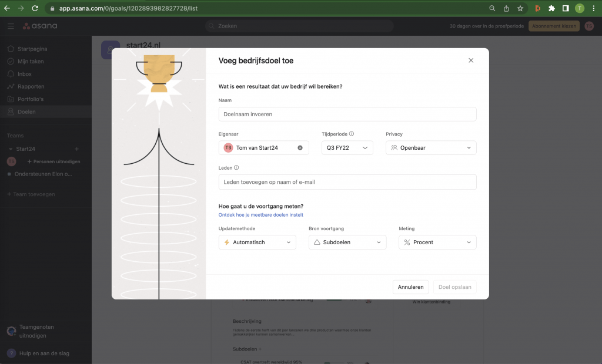
Task: Click the Leden toevoegen input field
Action: 347,182
